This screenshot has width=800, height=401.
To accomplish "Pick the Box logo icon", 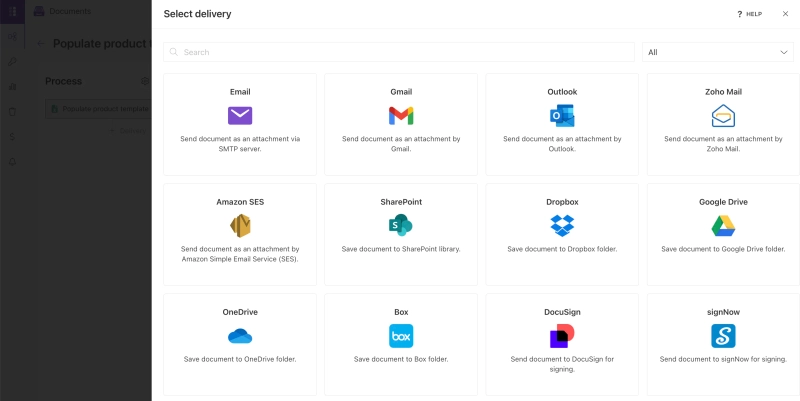I will (x=401, y=336).
